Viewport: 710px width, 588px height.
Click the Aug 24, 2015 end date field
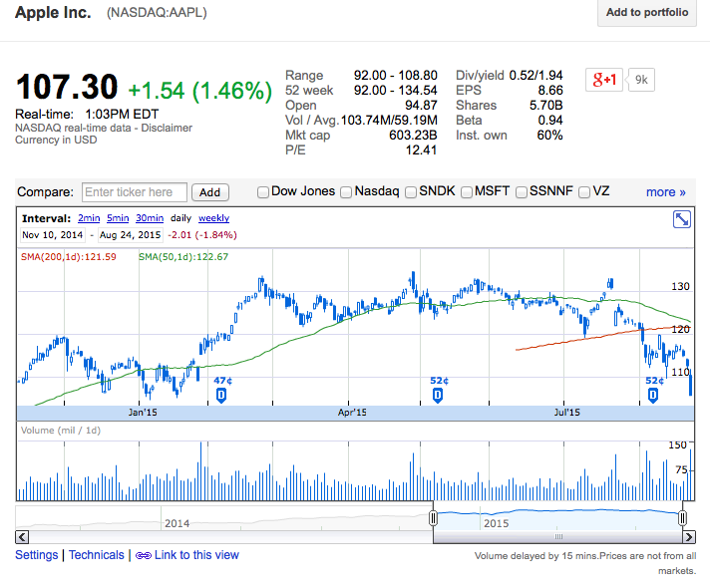tap(130, 235)
